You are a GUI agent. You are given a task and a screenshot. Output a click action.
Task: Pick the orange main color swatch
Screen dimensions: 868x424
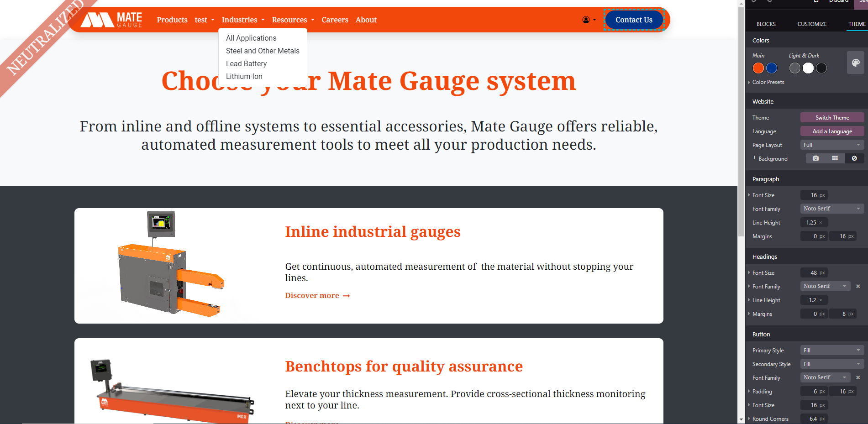[x=758, y=68]
